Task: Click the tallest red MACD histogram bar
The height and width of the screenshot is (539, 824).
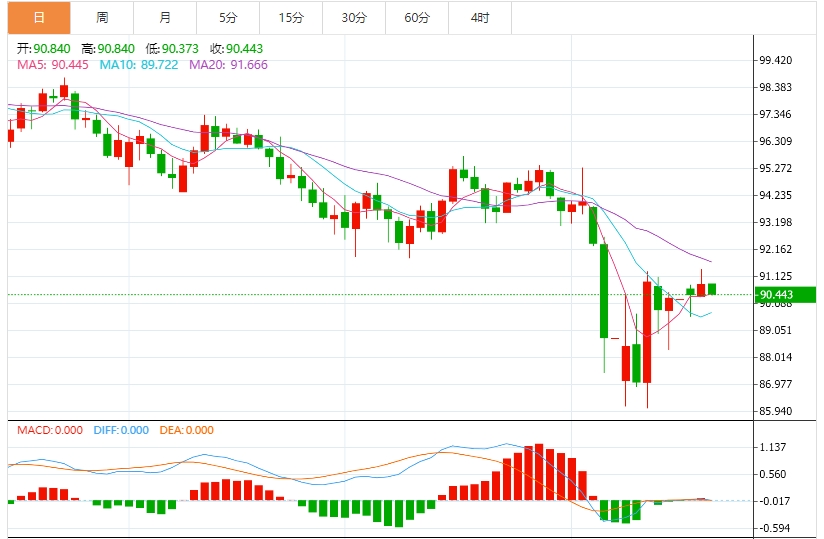Action: [x=539, y=472]
